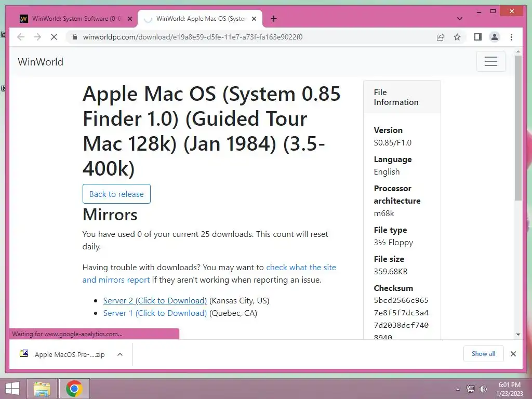Switch to WinWorld Apple Mac OS tab
The height and width of the screenshot is (399, 532).
click(x=200, y=19)
